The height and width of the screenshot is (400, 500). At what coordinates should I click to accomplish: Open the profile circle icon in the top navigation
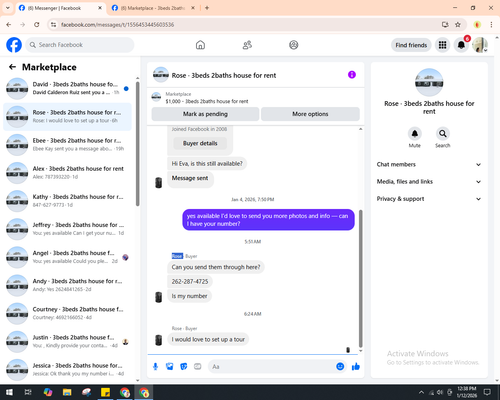[x=294, y=45]
